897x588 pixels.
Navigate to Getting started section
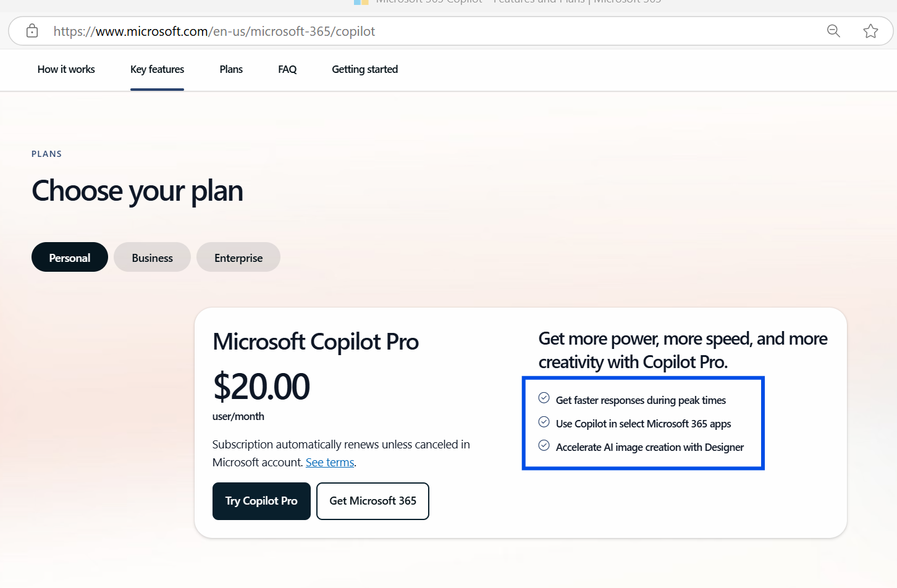364,69
